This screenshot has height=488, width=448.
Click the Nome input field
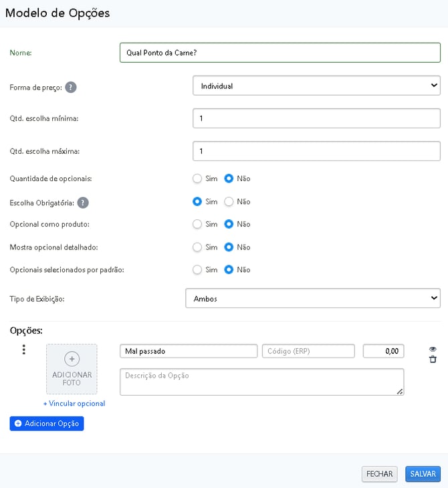click(x=279, y=53)
